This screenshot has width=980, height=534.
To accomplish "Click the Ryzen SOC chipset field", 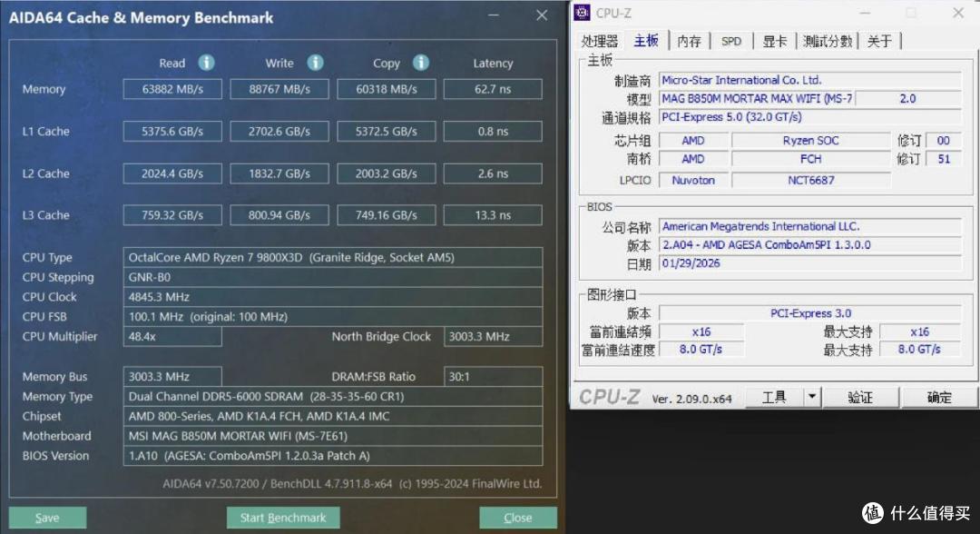I will coord(810,141).
